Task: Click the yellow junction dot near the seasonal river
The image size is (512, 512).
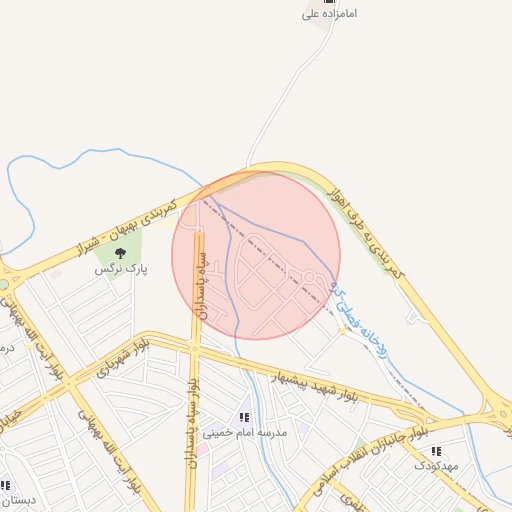Action: point(342,331)
